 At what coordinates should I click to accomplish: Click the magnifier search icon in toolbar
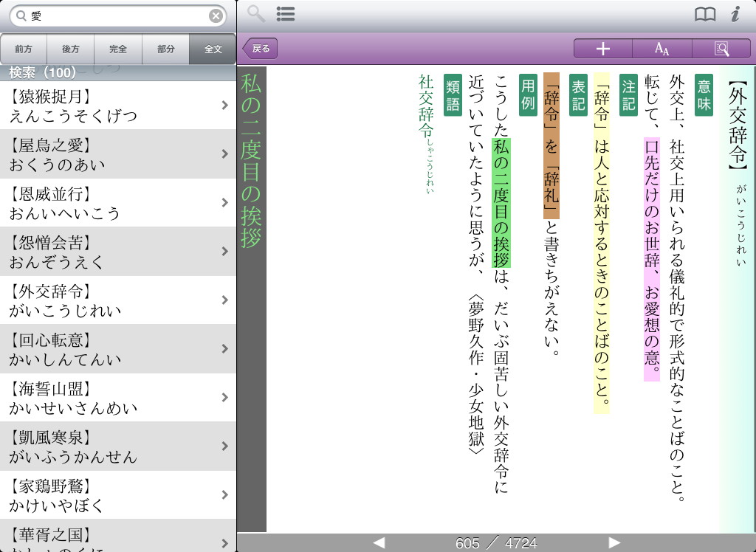click(255, 13)
